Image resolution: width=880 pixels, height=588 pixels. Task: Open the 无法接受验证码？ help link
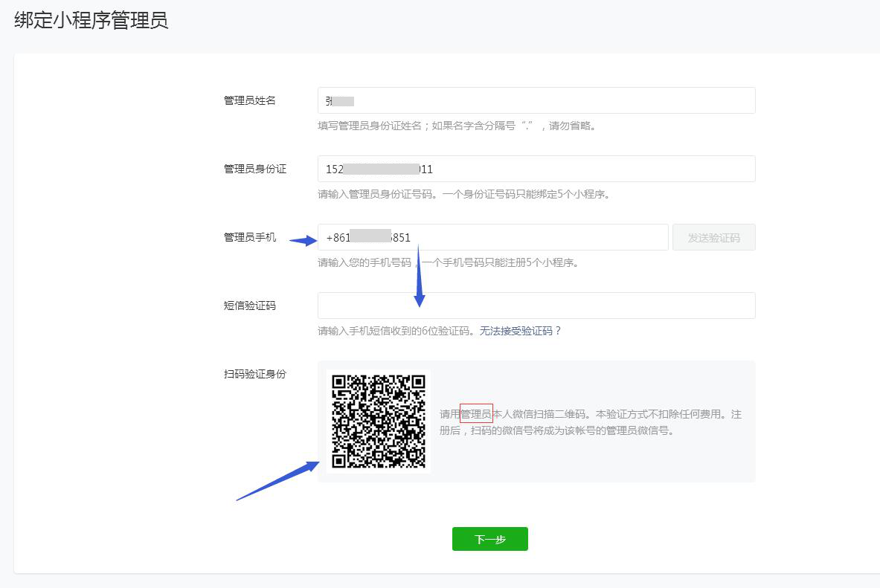tap(520, 331)
